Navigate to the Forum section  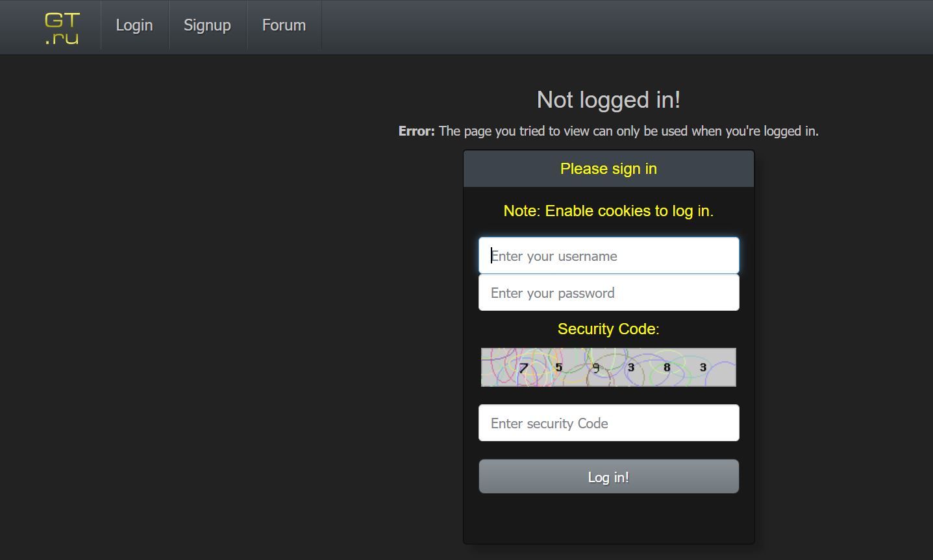(x=284, y=25)
